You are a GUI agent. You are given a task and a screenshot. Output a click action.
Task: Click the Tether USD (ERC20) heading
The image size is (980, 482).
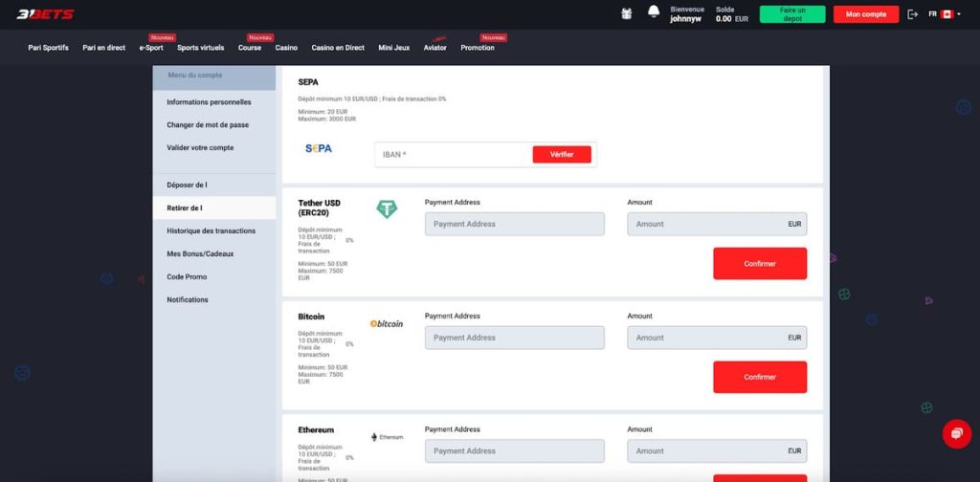(x=320, y=208)
